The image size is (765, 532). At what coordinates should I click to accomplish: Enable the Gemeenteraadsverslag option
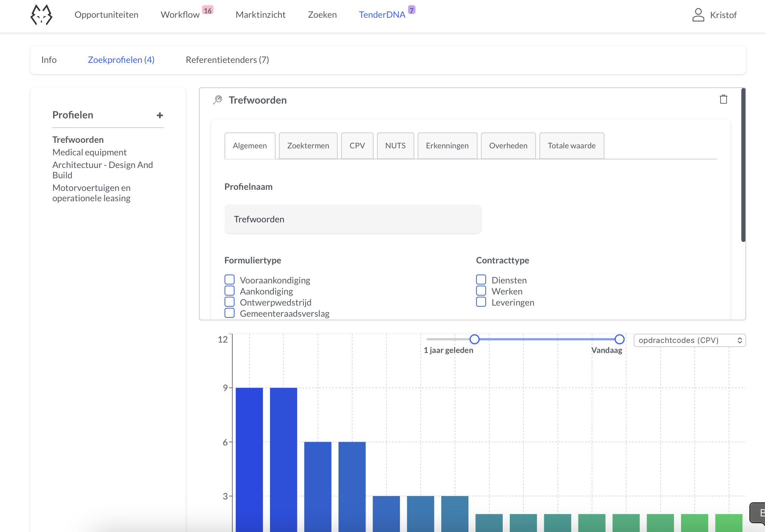point(229,313)
